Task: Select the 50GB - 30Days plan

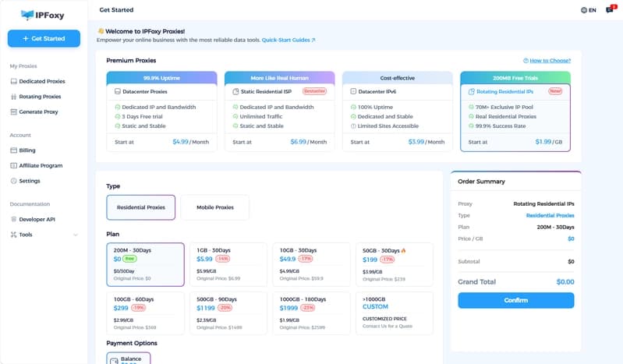Action: 395,265
